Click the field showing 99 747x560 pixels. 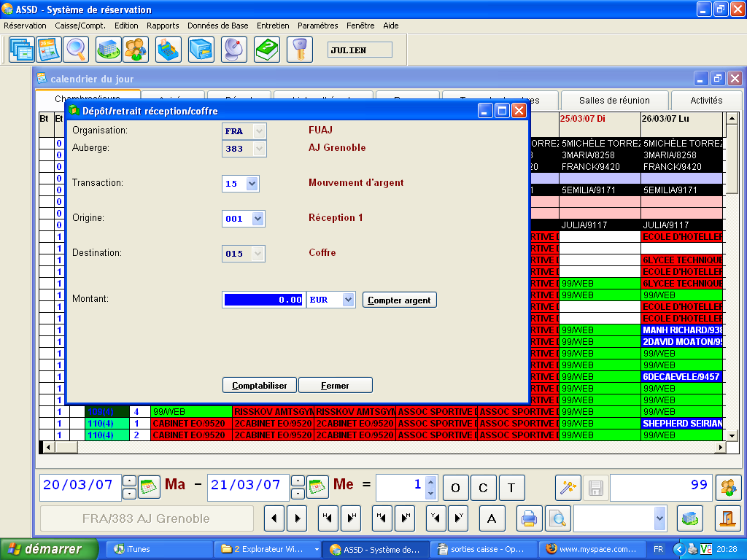pyautogui.click(x=661, y=487)
